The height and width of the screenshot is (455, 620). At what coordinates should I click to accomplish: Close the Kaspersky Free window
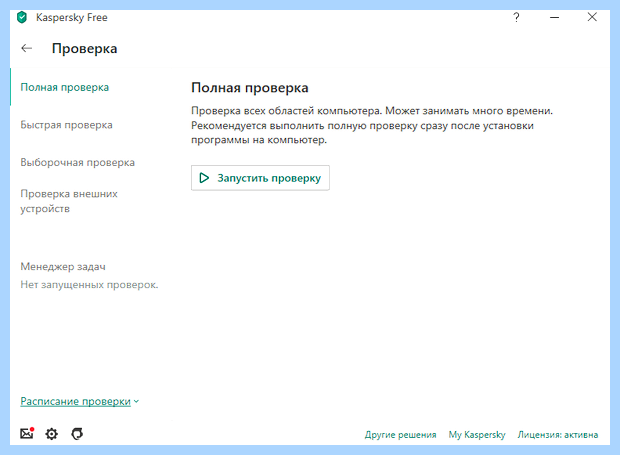coord(592,17)
